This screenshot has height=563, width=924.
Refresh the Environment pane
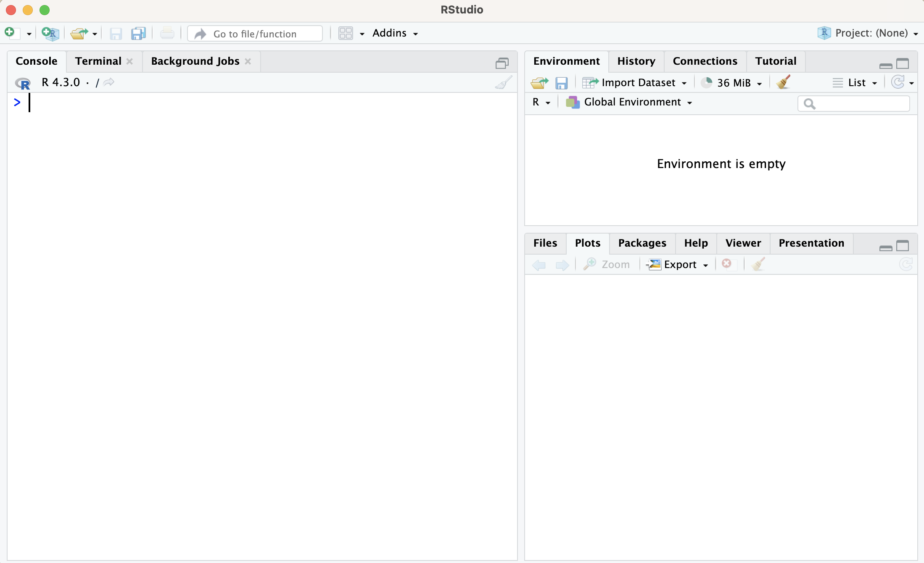pyautogui.click(x=898, y=82)
